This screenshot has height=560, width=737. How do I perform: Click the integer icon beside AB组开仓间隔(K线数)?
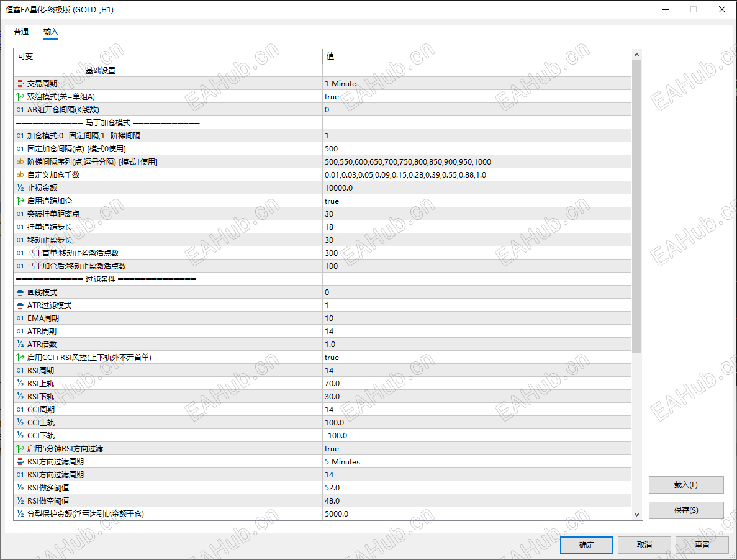coord(20,110)
